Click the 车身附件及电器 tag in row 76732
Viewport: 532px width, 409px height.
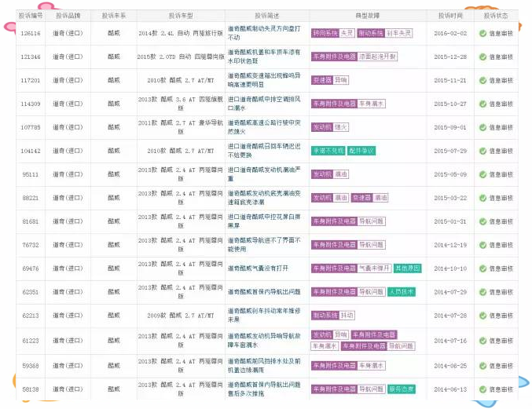[334, 245]
